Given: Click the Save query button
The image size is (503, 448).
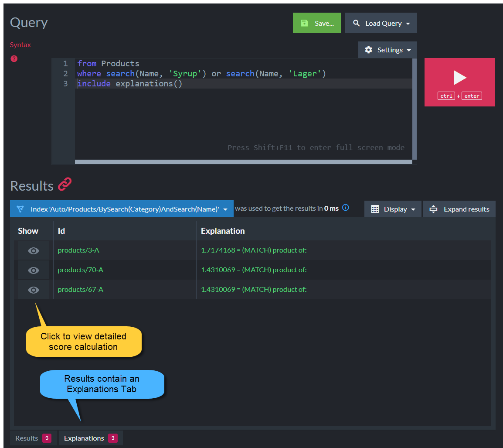Looking at the screenshot, I should pos(316,23).
